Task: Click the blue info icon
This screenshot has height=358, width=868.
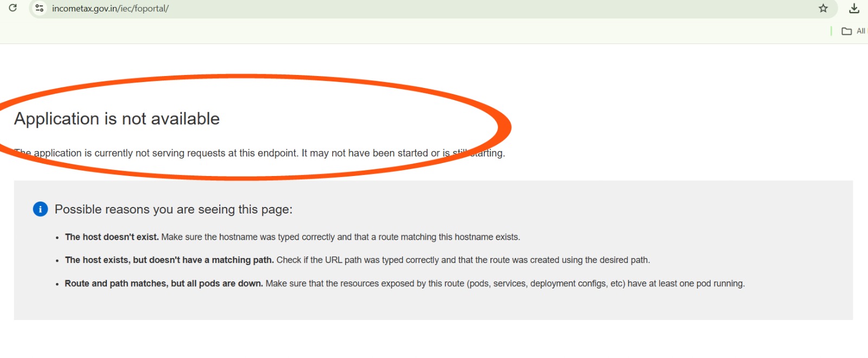Action: tap(40, 209)
